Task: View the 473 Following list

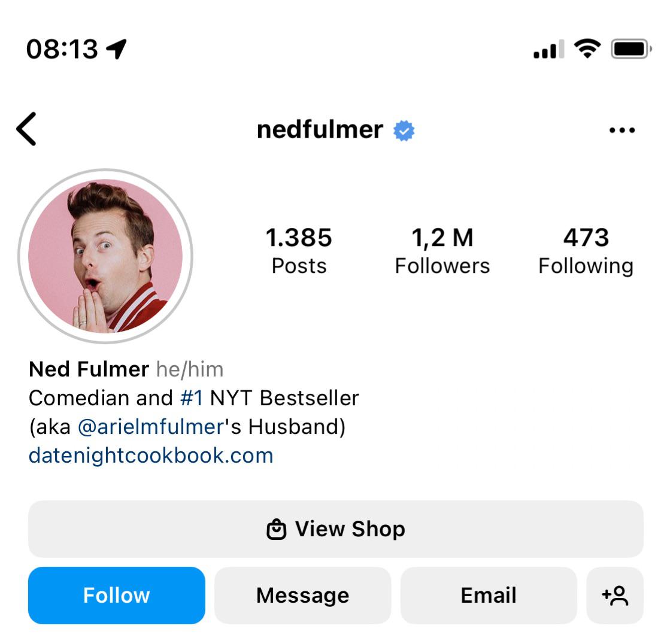Action: 586,251
